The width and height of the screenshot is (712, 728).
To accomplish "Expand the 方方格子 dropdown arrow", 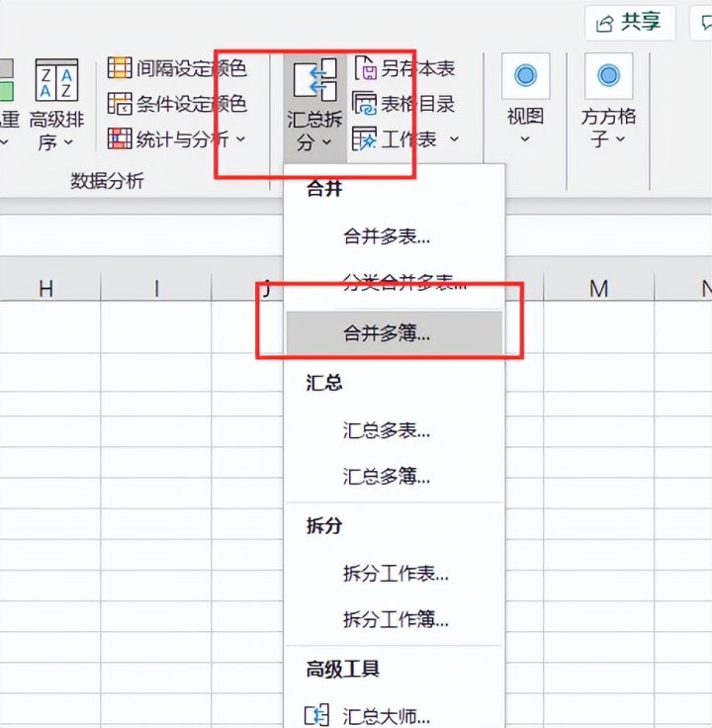I will [x=621, y=138].
